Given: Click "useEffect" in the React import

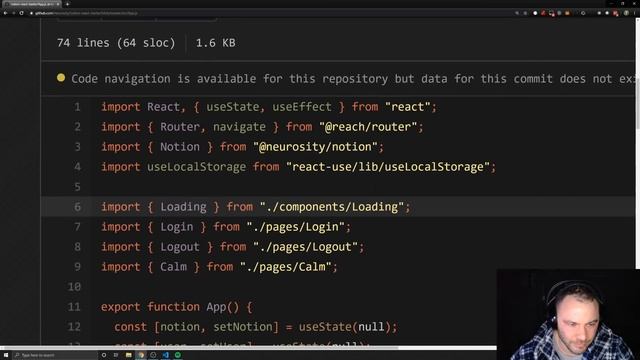Looking at the screenshot, I should point(302,107).
